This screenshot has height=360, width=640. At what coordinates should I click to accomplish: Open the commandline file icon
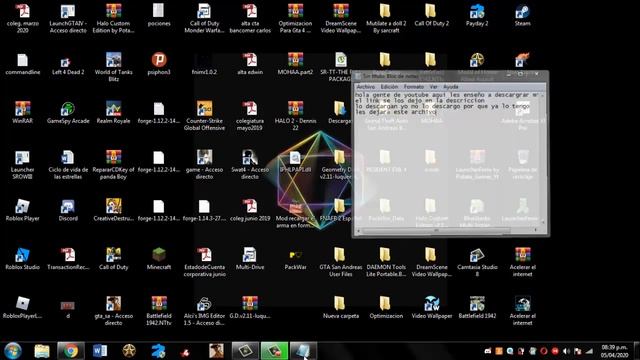22,64
